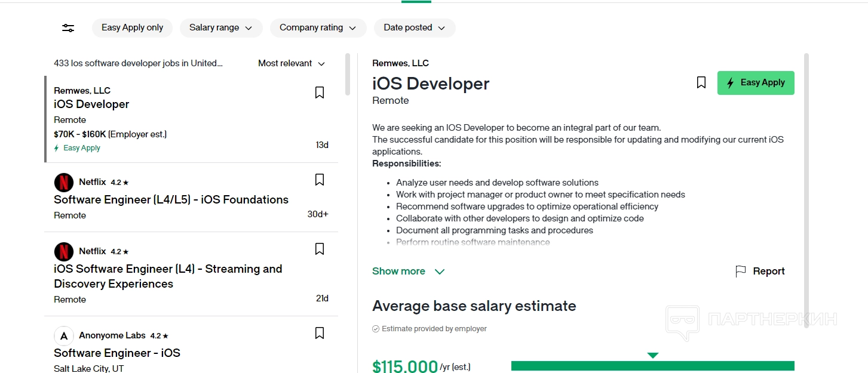Open the Date posted dropdown
Viewport: 868px width, 373px height.
(415, 28)
